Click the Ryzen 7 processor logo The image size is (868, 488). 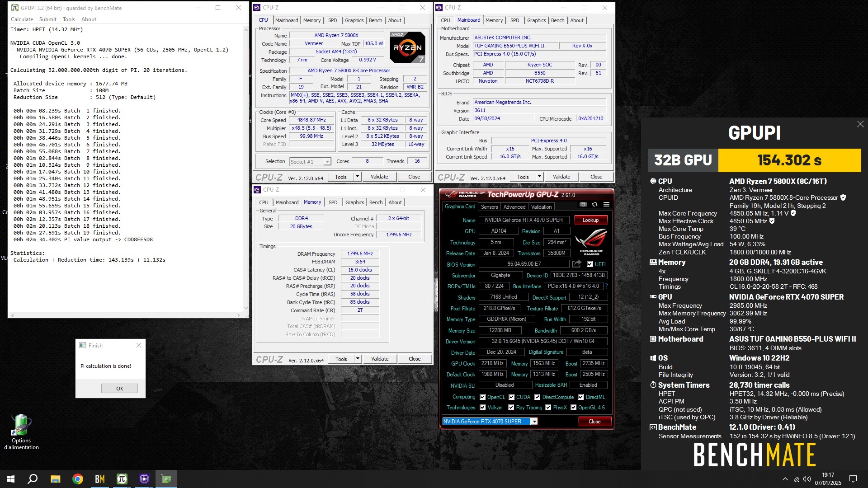[x=407, y=47]
